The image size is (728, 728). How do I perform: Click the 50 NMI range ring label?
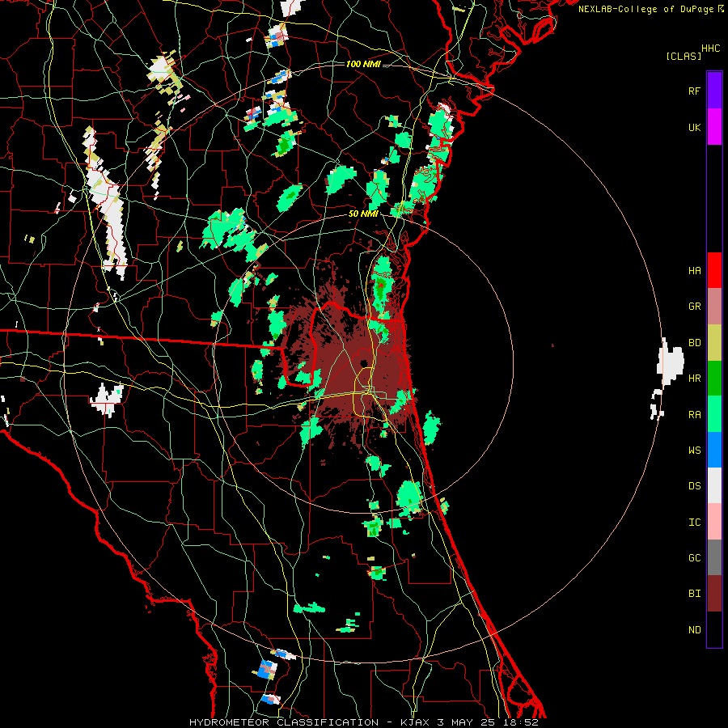(x=363, y=214)
